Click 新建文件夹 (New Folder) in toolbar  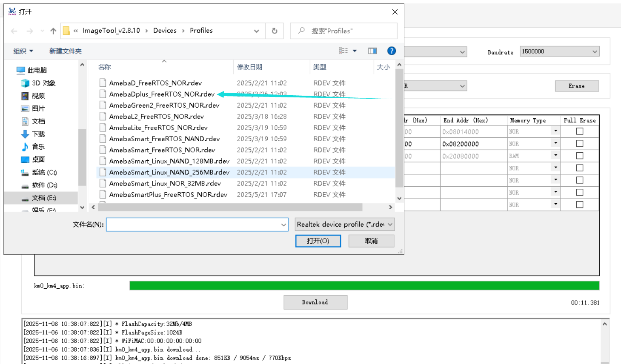pyautogui.click(x=65, y=51)
